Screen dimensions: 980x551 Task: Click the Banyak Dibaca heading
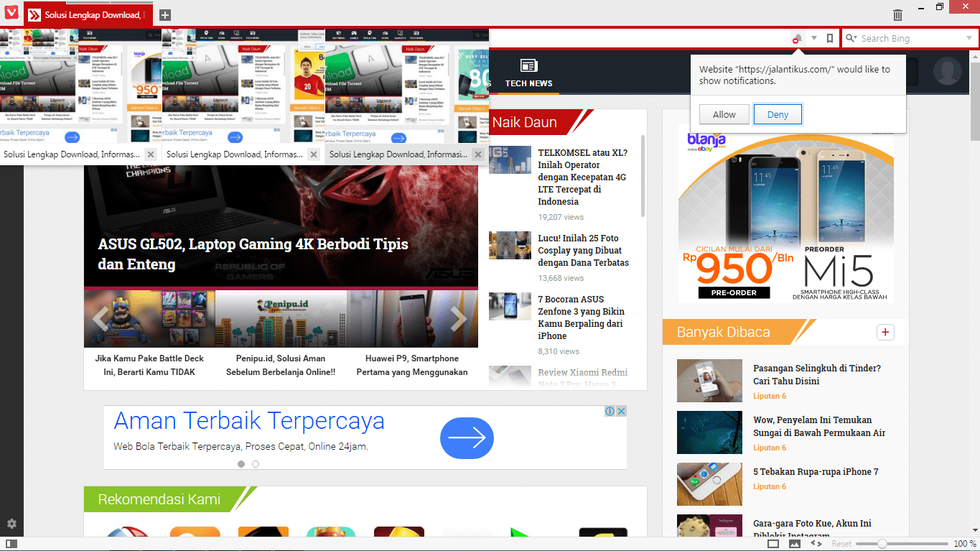click(x=724, y=332)
